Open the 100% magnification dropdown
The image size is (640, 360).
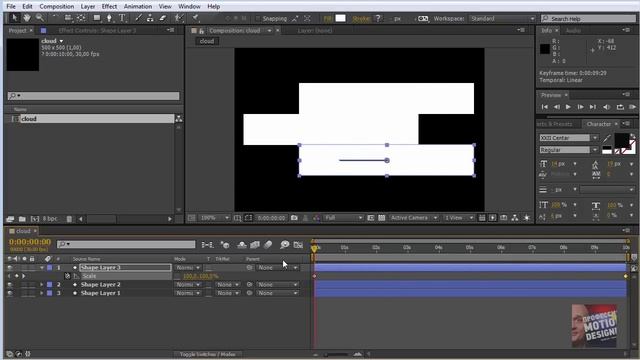[214, 218]
